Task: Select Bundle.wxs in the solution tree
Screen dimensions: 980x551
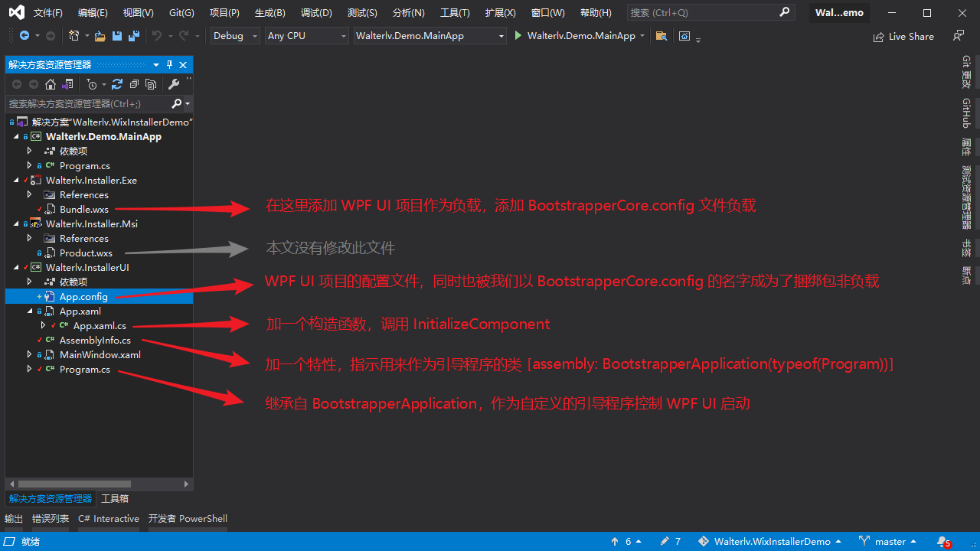Action: tap(84, 210)
